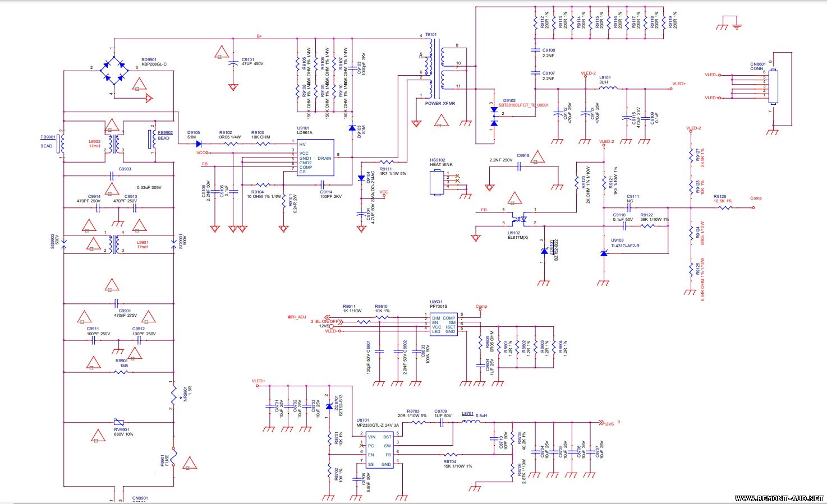Select the C9101 47UF capacitor symbol
The height and width of the screenshot is (504, 827).
pos(233,63)
